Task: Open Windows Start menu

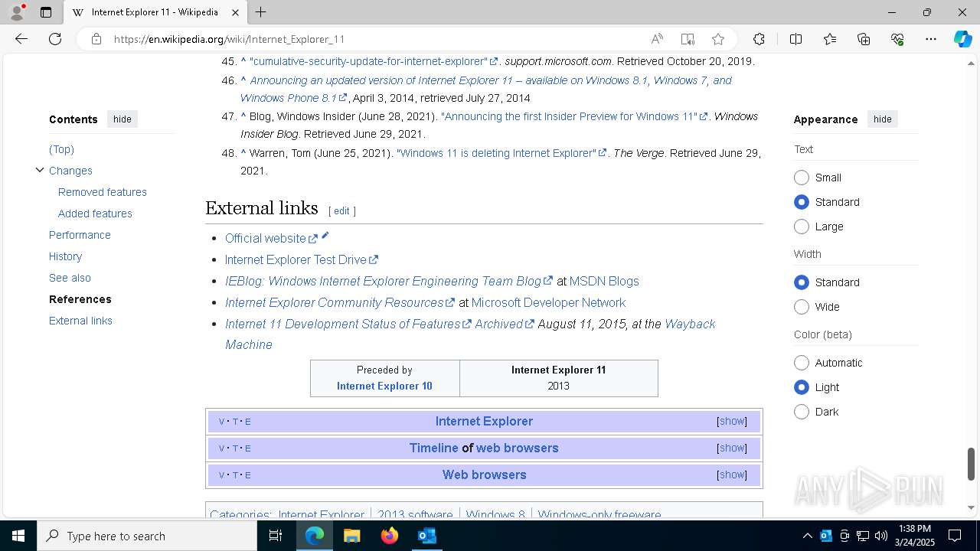Action: [18, 536]
